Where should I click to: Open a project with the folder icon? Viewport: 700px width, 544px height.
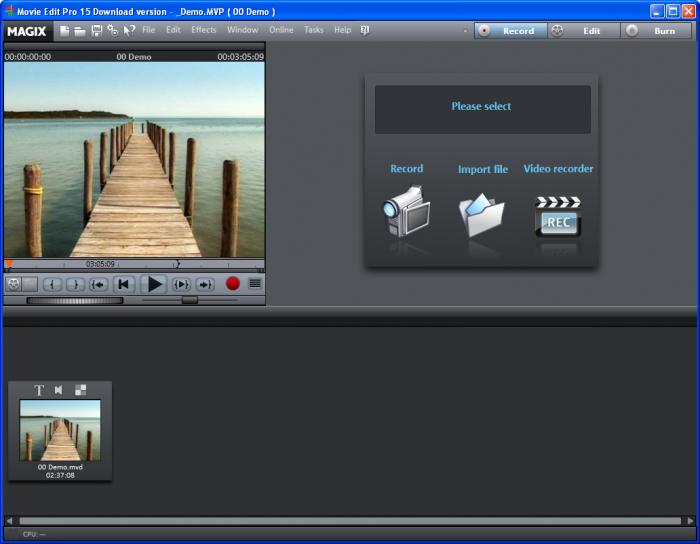tap(80, 31)
